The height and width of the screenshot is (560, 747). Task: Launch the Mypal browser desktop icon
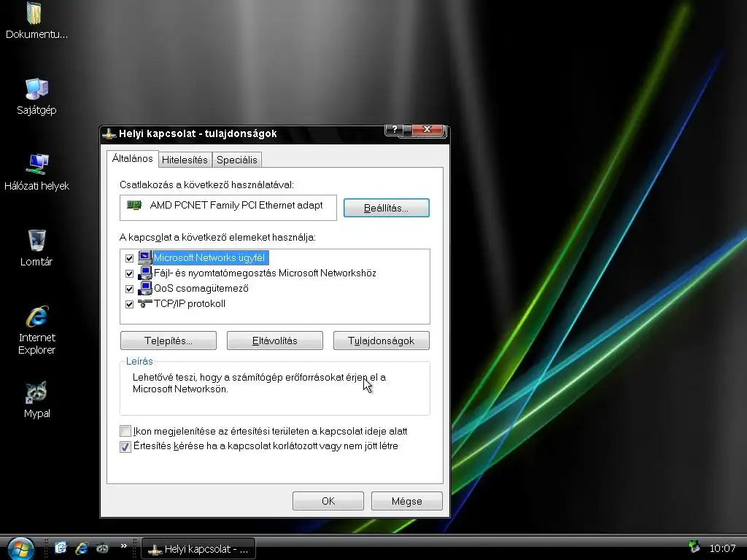36,392
